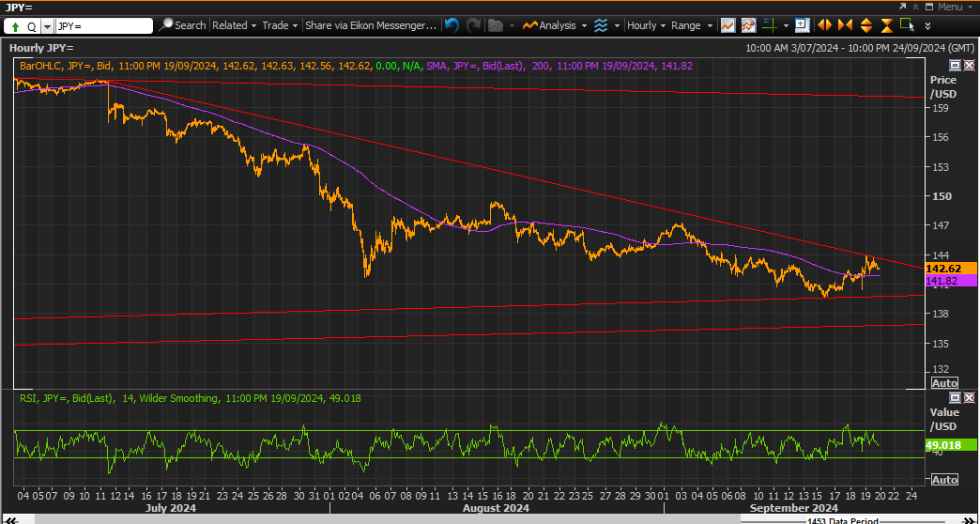Open the Q instrument type dropdown arrow
The height and width of the screenshot is (524, 980).
(47, 26)
